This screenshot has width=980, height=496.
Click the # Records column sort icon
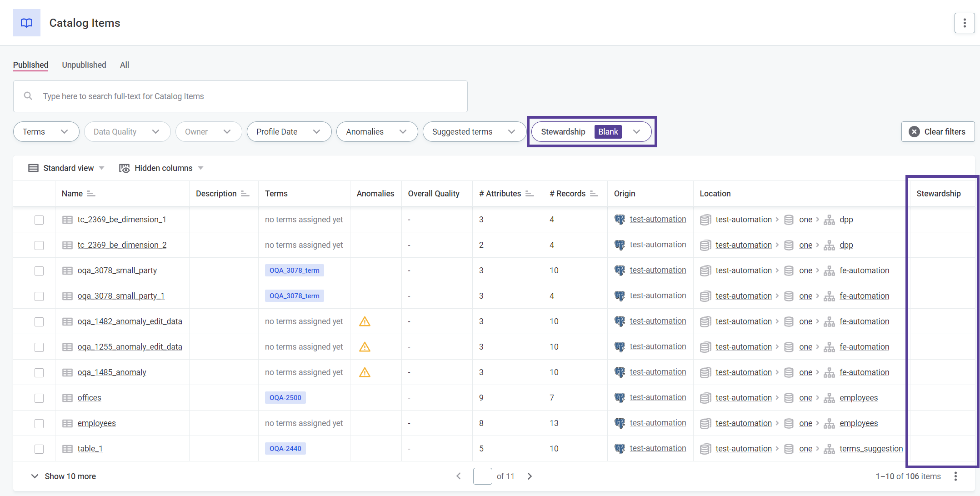click(x=594, y=194)
